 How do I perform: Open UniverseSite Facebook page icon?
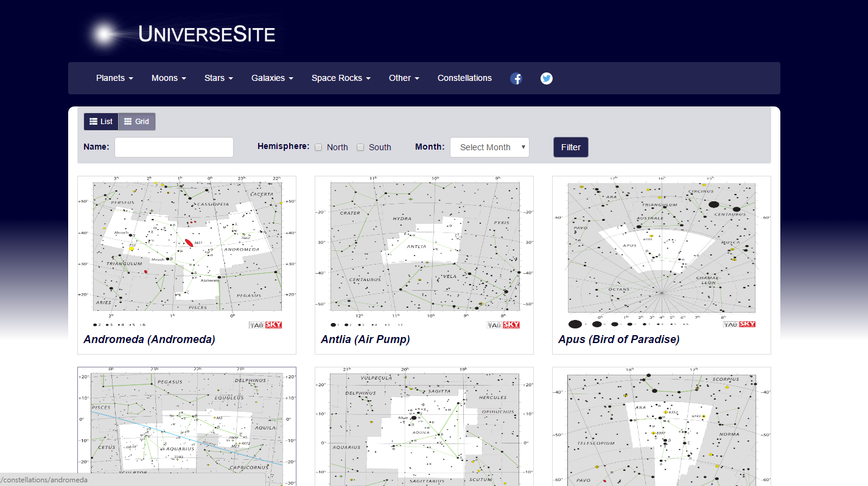pyautogui.click(x=516, y=78)
